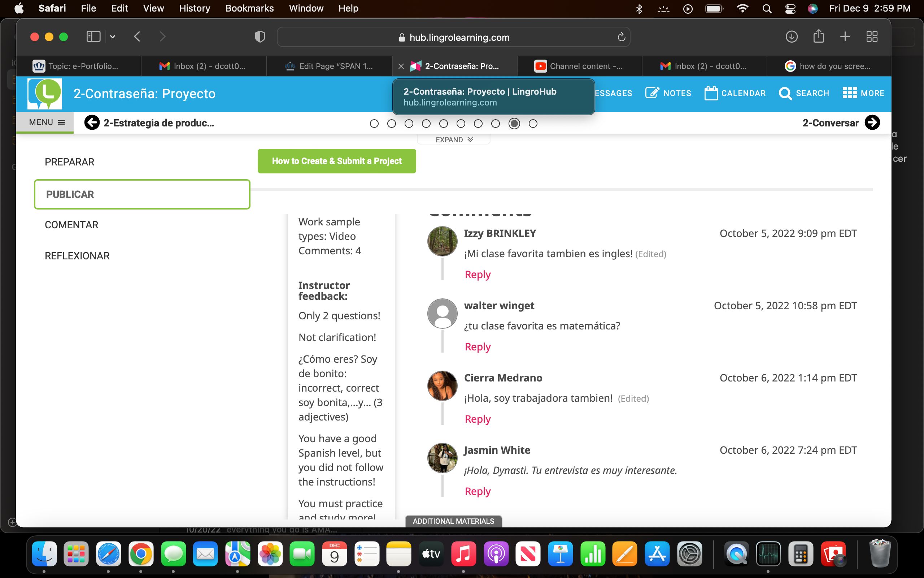Expand the header with EXPAND chevron

click(454, 139)
